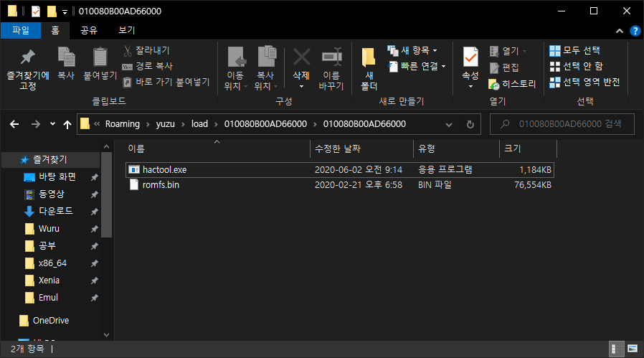
Task: Open 동영상 (Videos) in sidebar
Action: click(x=52, y=194)
